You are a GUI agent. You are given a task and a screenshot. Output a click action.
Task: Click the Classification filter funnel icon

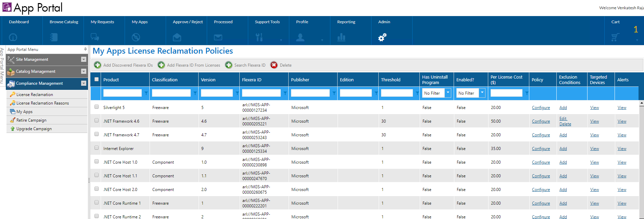pyautogui.click(x=195, y=93)
